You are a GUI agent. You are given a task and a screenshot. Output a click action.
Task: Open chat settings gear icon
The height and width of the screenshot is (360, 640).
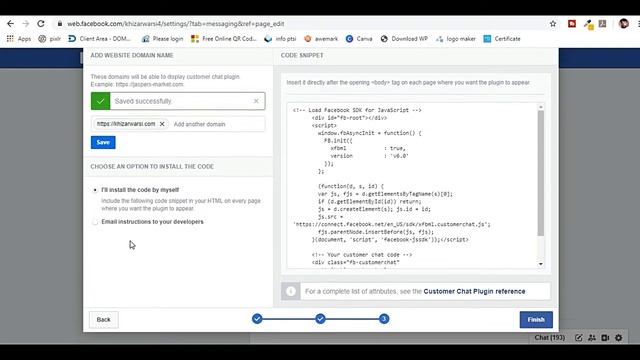tap(619, 338)
